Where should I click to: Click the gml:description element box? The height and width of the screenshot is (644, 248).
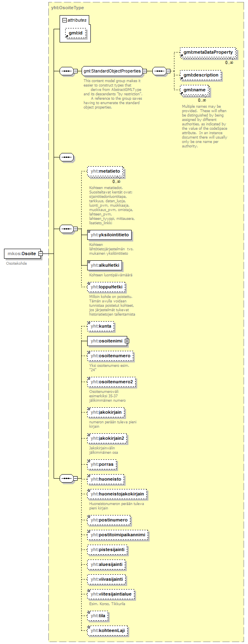200,75
